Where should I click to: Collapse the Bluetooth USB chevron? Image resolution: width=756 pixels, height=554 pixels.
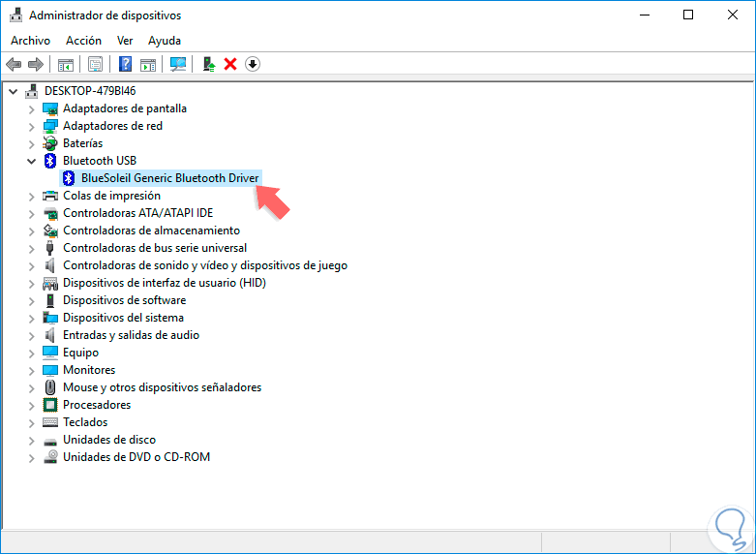coord(31,161)
